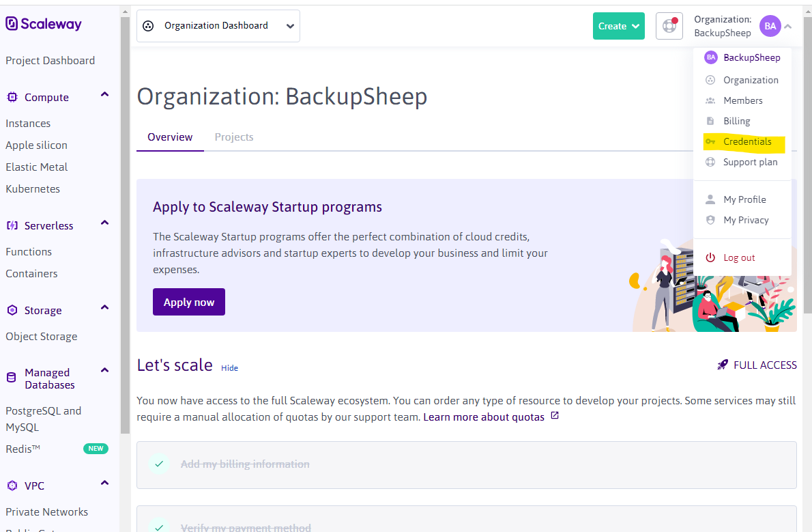Viewport: 812px width, 532px height.
Task: Collapse the VPC section
Action: coord(104,484)
